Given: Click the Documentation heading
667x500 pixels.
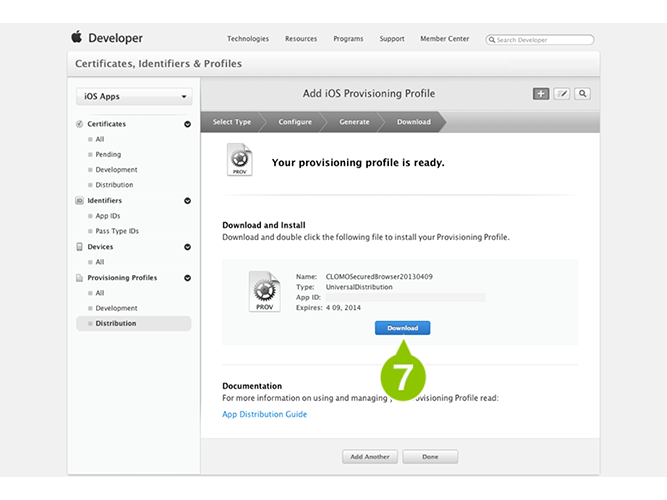Looking at the screenshot, I should (x=252, y=386).
